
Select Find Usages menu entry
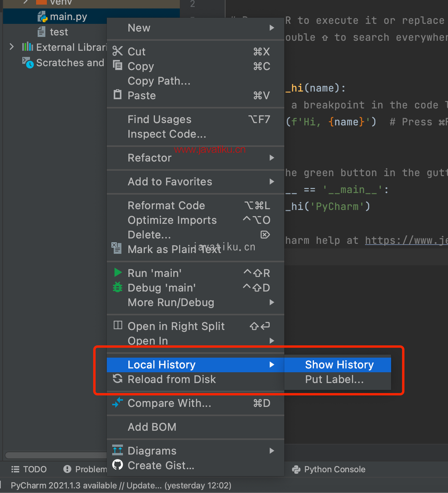coord(196,119)
